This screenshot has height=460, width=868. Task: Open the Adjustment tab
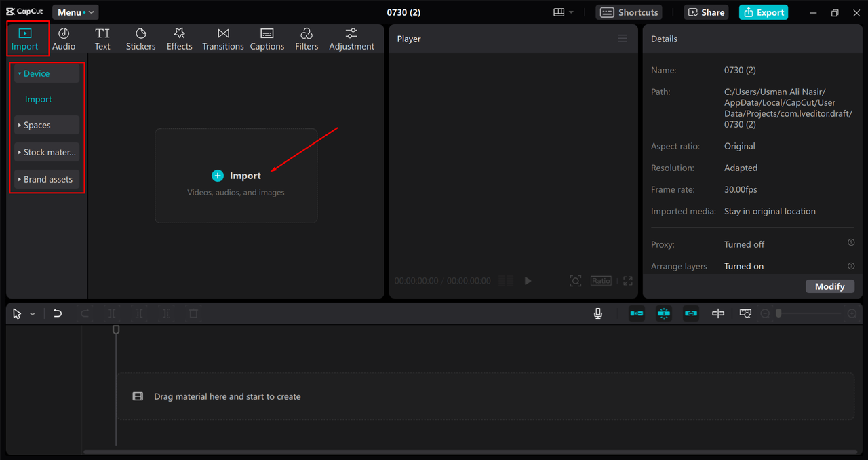[x=351, y=39]
